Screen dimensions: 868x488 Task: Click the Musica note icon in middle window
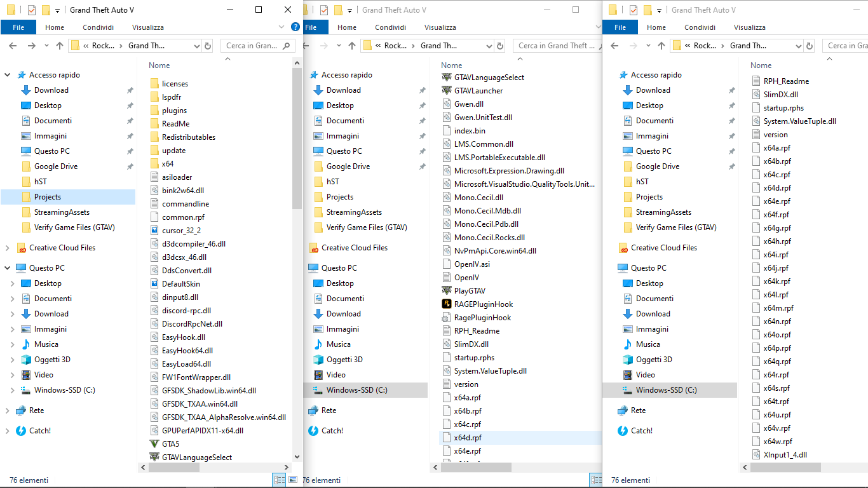318,344
